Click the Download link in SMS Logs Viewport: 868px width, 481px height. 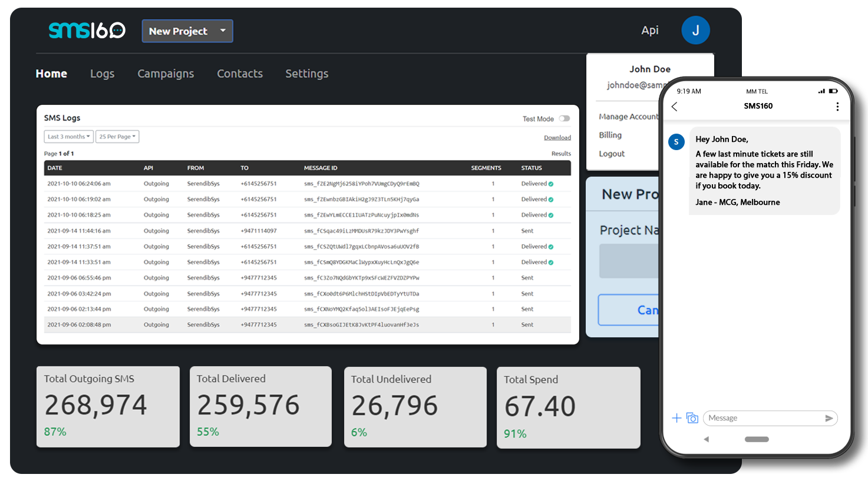pos(557,138)
